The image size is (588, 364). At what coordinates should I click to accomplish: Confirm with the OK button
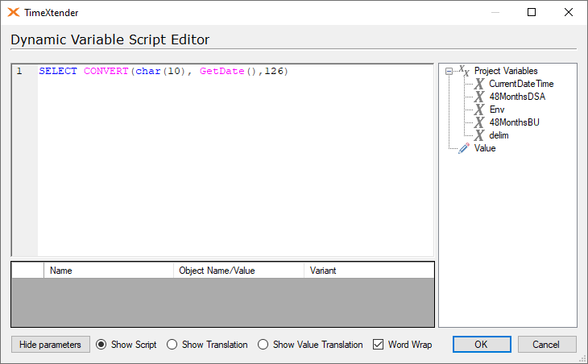(x=482, y=344)
